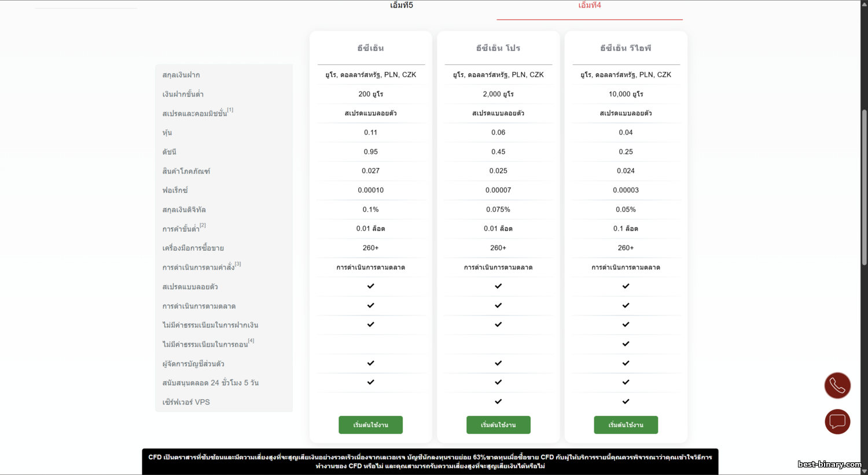Open footnote [2] next to การค้าขั้นต่ำ
868x475 pixels.
pyautogui.click(x=203, y=225)
